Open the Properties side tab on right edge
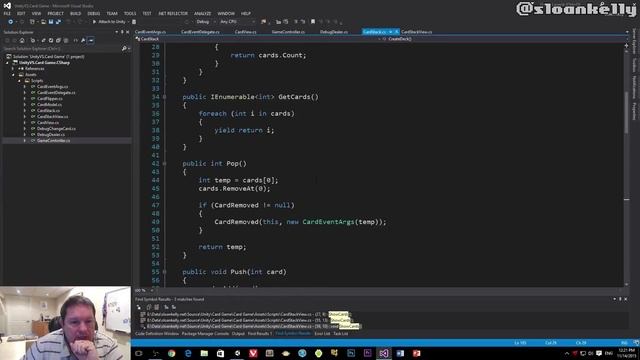This screenshot has height=360, width=640. (x=634, y=111)
